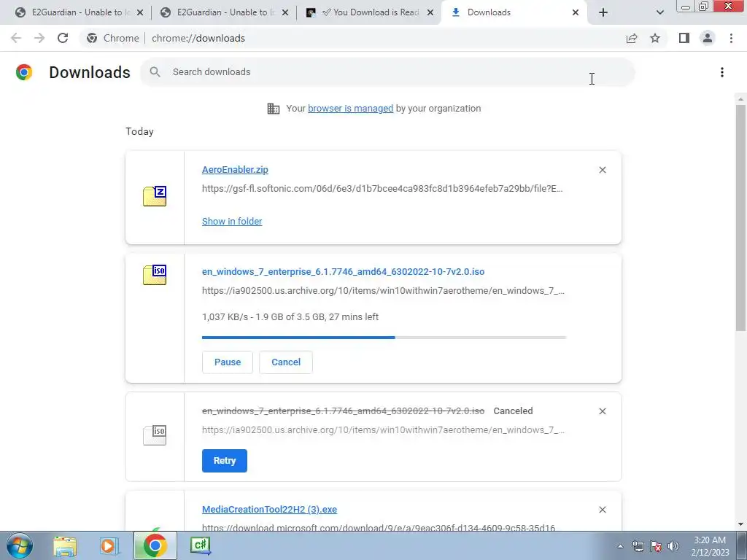Screen dimensions: 747x560
Task: Click the scrollbar up arrow
Action: click(740, 99)
